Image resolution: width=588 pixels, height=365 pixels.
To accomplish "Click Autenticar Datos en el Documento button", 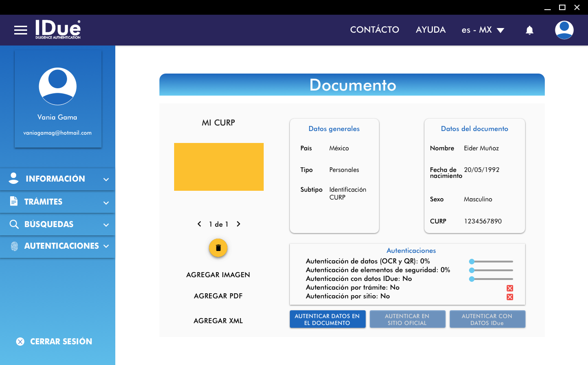I will click(x=327, y=319).
